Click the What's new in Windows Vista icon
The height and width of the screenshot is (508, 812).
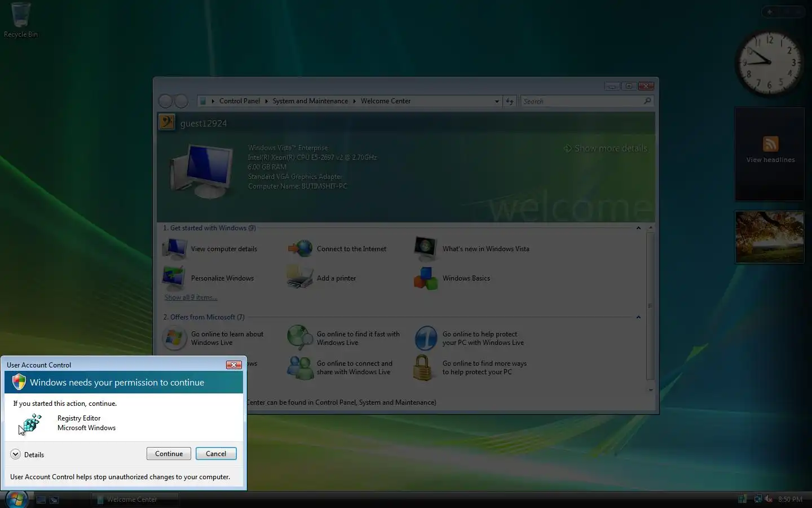[x=425, y=248]
